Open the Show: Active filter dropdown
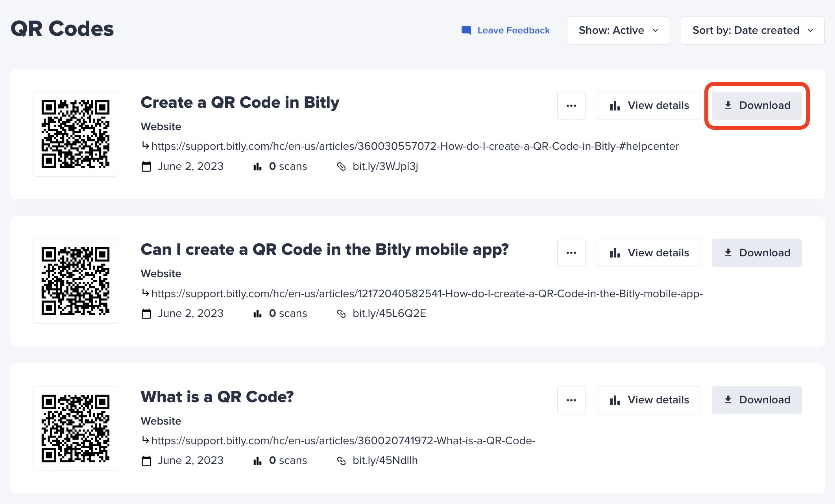Screen dimensions: 835x504 [x=618, y=30]
